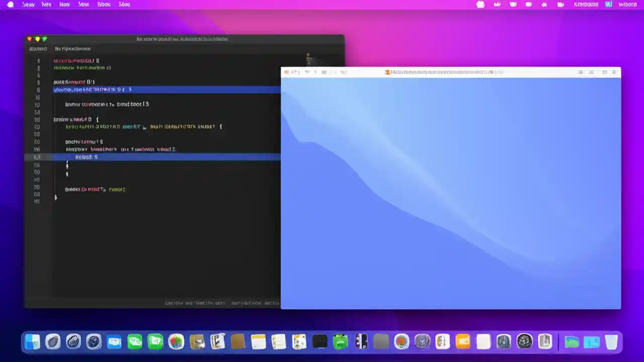Image resolution: width=644 pixels, height=362 pixels.
Task: Click the tab overview control at the toolbar's right
Action: (614, 72)
